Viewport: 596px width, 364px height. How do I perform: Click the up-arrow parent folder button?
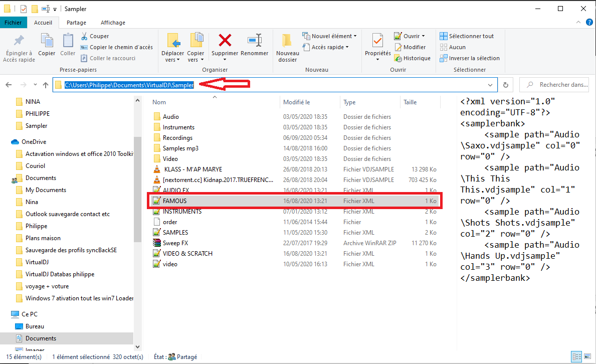pos(46,85)
